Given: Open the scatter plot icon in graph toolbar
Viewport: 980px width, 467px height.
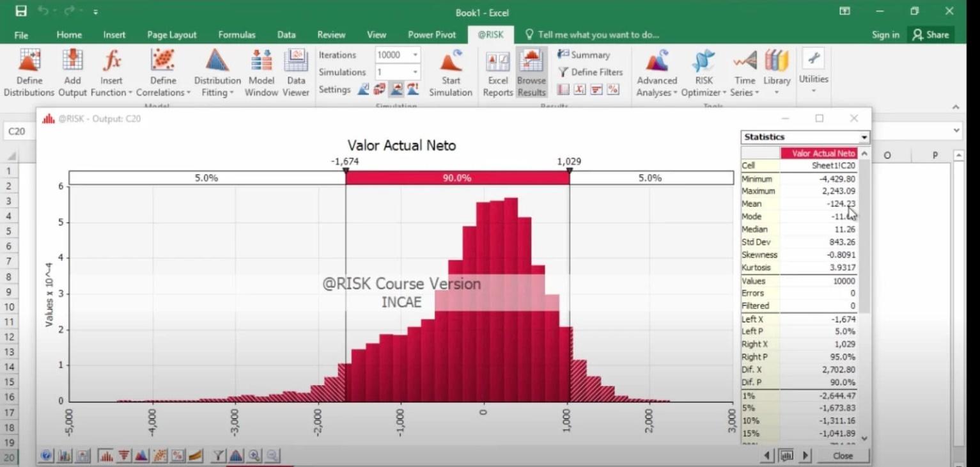Looking at the screenshot, I should tap(160, 455).
